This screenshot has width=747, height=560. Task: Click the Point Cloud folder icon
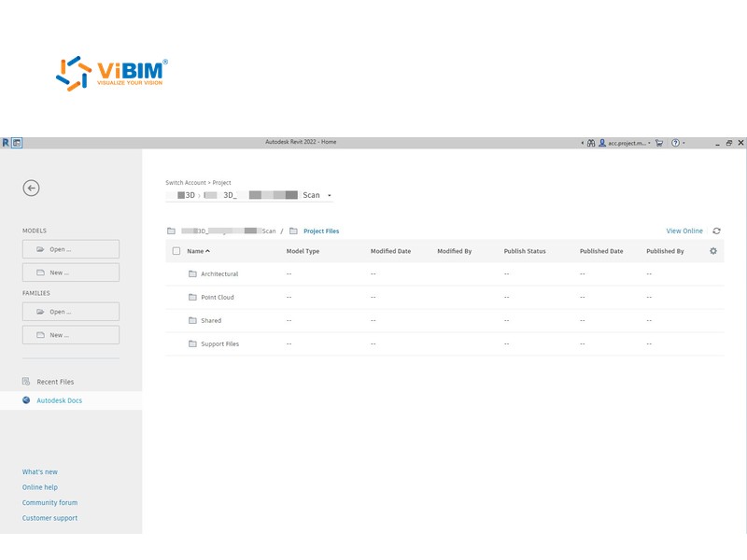click(192, 297)
